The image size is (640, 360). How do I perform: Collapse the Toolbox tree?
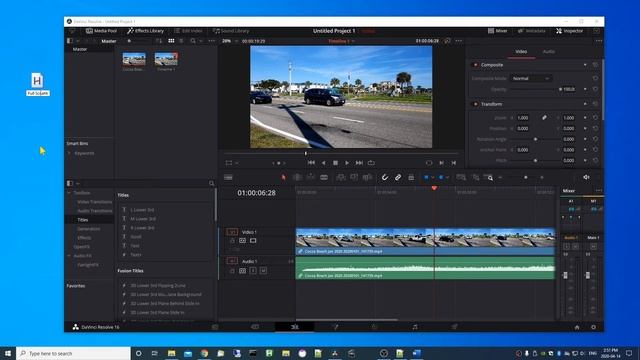(69, 193)
